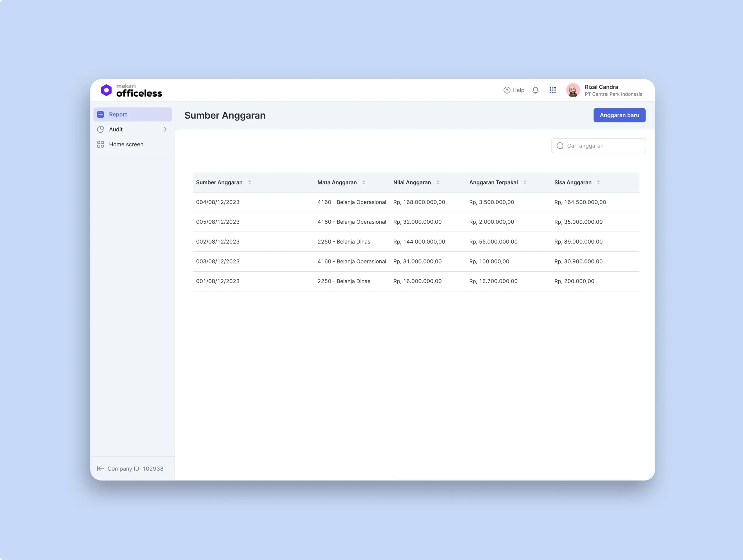Screen dimensions: 743x560
Task: Click the search magnifier icon
Action: pos(560,146)
